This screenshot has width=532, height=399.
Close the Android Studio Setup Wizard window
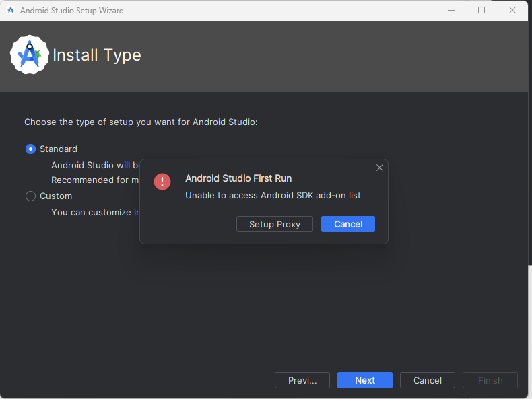pyautogui.click(x=512, y=10)
